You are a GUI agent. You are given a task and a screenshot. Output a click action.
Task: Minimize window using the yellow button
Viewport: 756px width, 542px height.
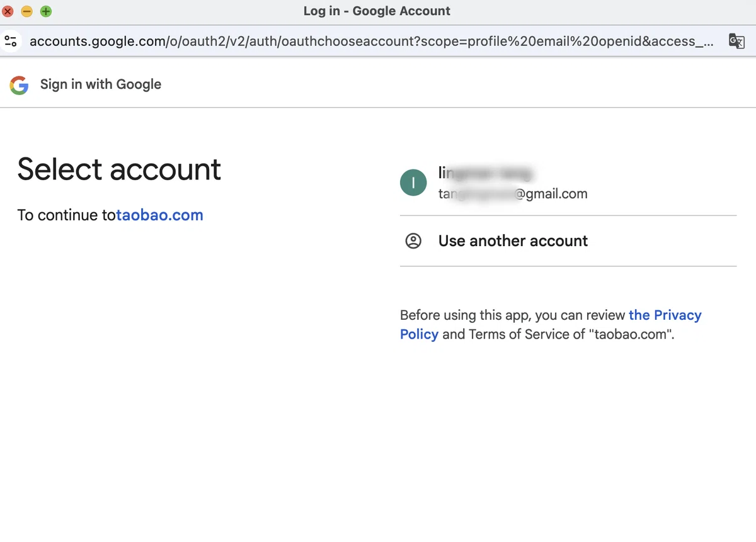click(27, 11)
